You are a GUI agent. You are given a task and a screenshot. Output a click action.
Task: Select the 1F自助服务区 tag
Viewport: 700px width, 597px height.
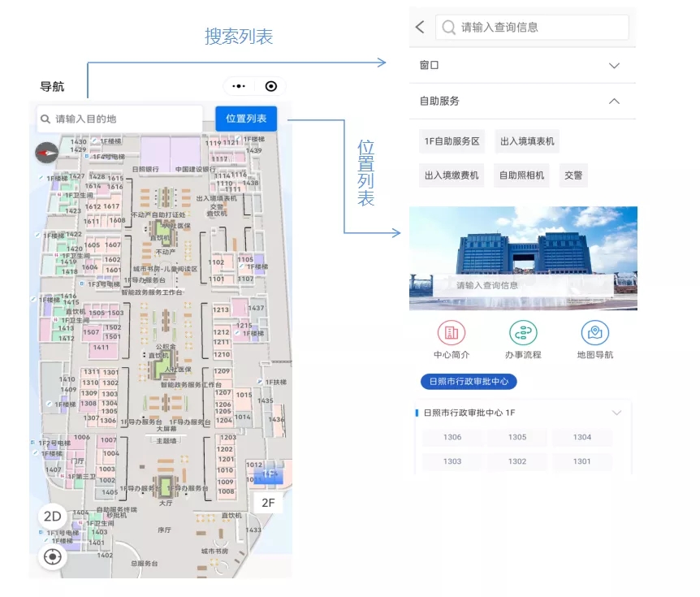tap(452, 141)
